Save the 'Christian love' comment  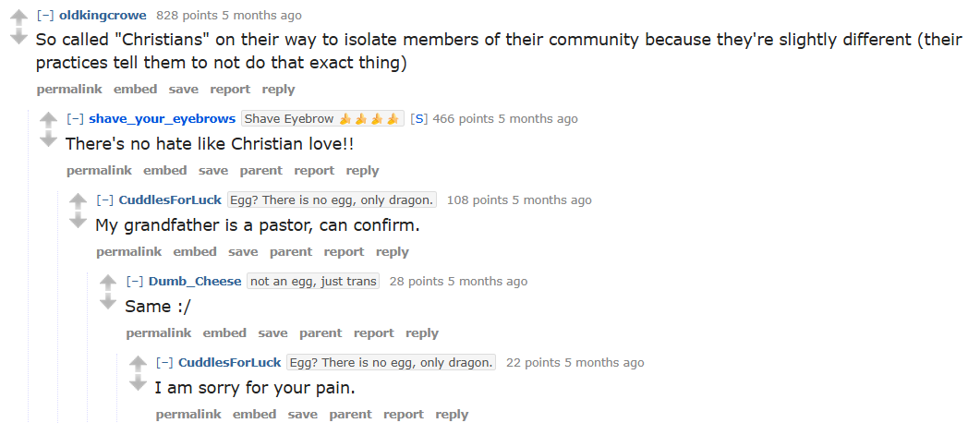click(x=213, y=171)
